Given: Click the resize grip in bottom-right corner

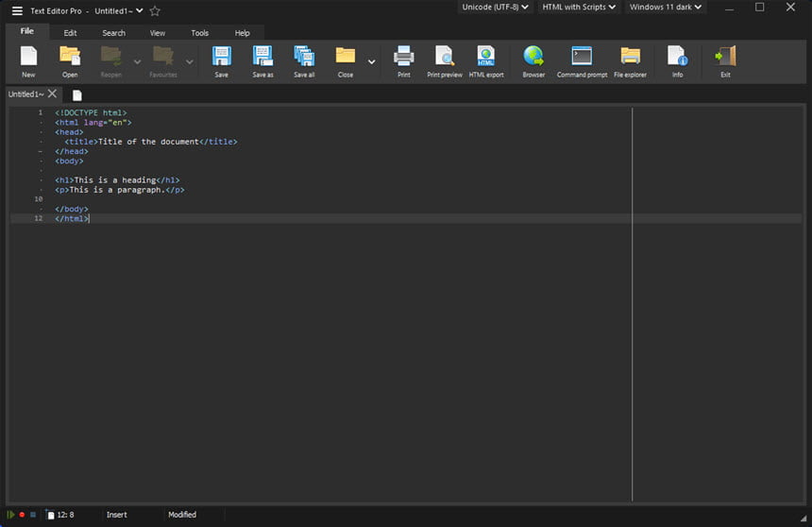Looking at the screenshot, I should (804, 518).
